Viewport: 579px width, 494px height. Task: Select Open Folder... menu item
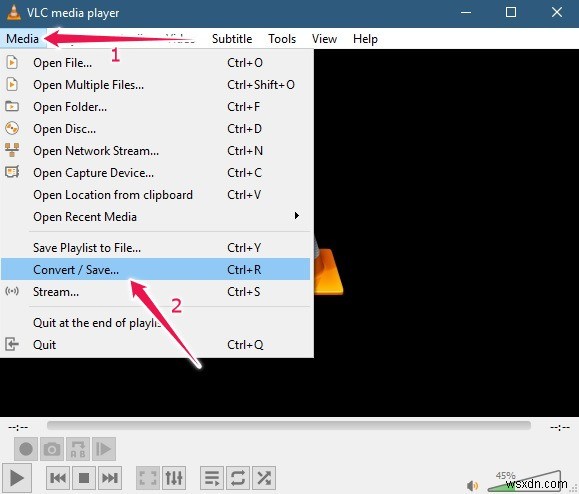pos(155,107)
